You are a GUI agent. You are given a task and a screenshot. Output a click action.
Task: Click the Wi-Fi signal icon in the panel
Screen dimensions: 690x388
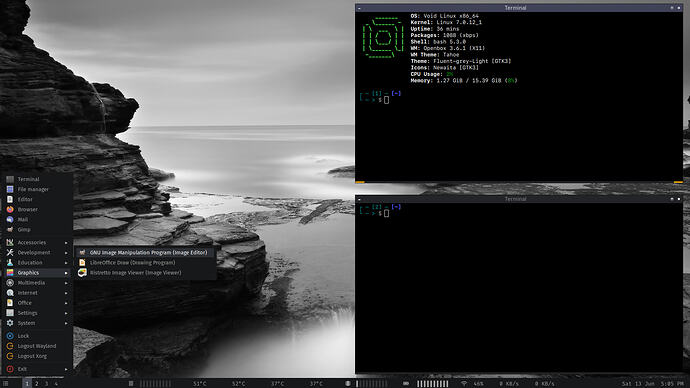[463, 384]
